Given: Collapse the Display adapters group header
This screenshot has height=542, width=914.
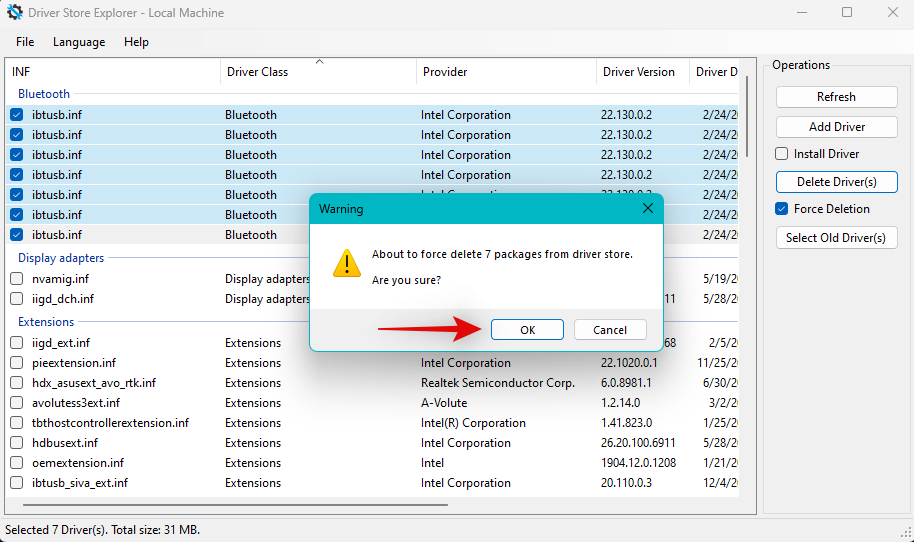Looking at the screenshot, I should [61, 258].
